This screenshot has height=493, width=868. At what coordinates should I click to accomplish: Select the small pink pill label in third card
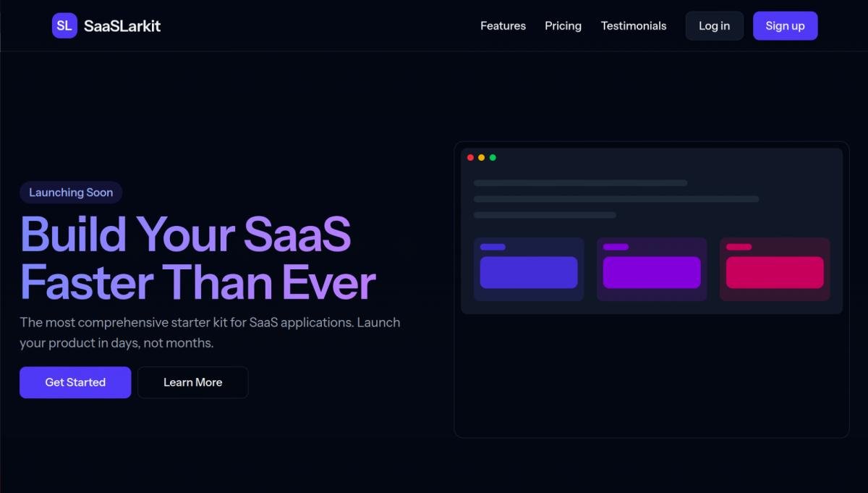(739, 247)
